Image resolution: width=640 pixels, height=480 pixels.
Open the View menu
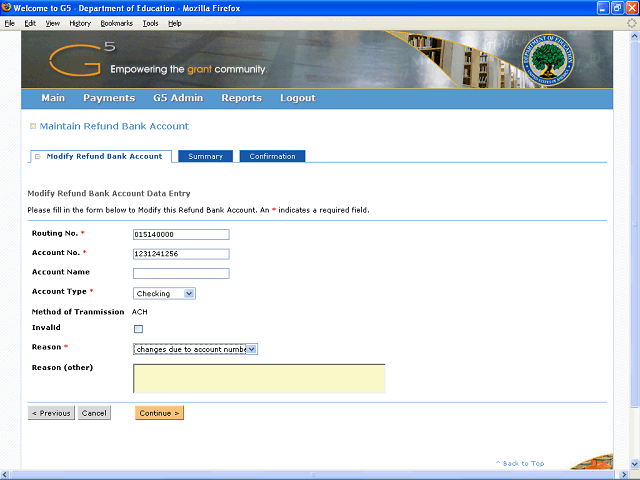(52, 24)
